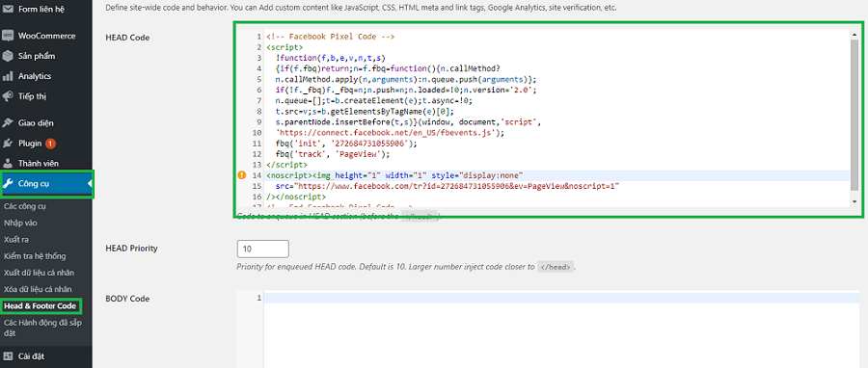Viewport: 868px width, 368px height.
Task: Click the warning icon on line 14
Action: (241, 175)
